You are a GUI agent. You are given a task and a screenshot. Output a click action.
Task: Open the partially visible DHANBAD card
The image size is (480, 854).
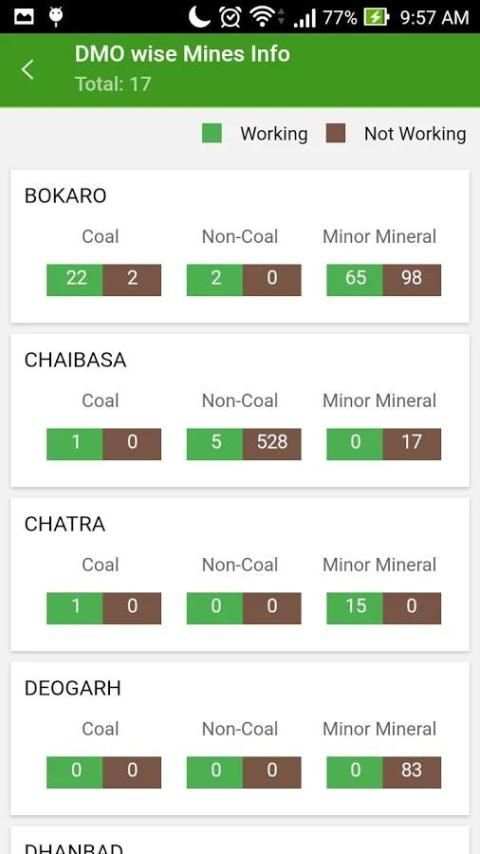click(240, 840)
